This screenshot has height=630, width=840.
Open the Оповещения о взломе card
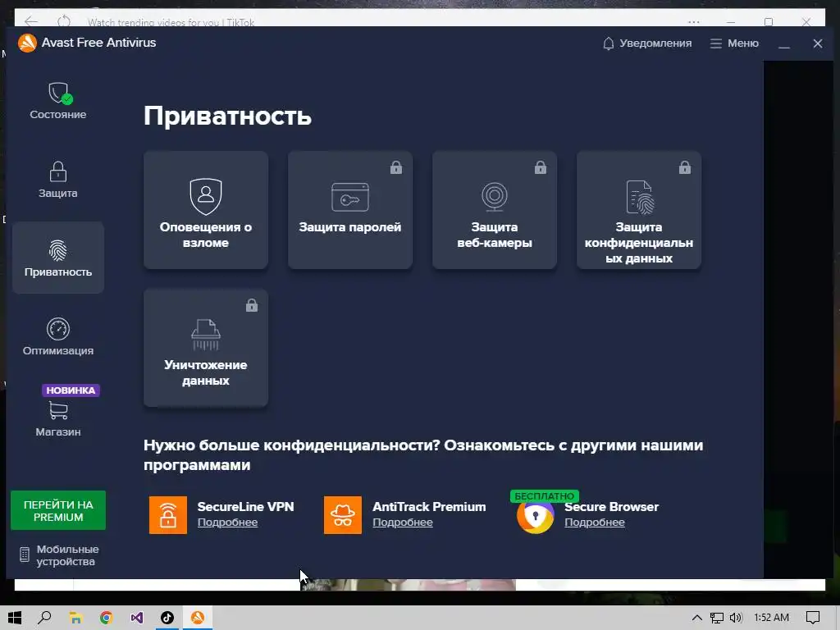tap(206, 210)
